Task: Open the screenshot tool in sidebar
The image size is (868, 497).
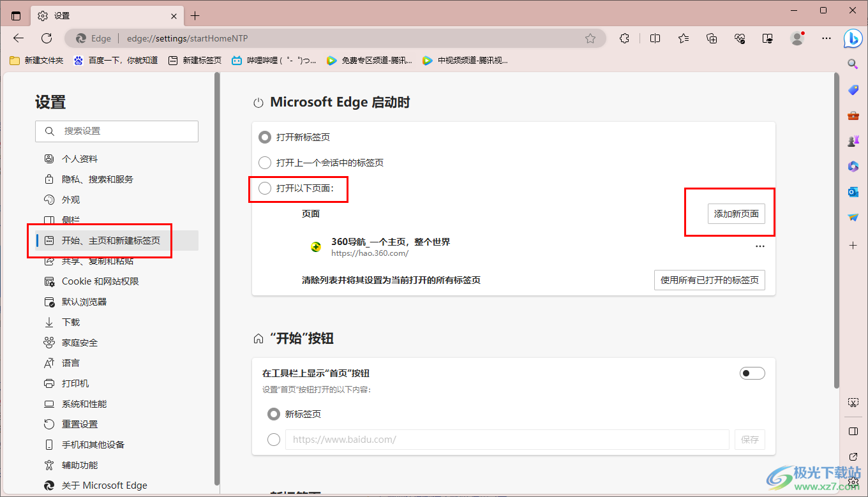Action: click(853, 403)
